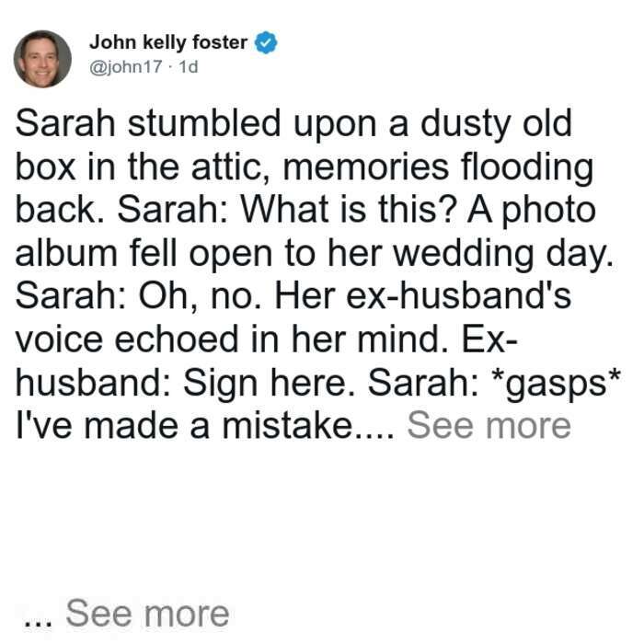
Task: Click the word 'photo' in the tweet
Action: (549, 211)
